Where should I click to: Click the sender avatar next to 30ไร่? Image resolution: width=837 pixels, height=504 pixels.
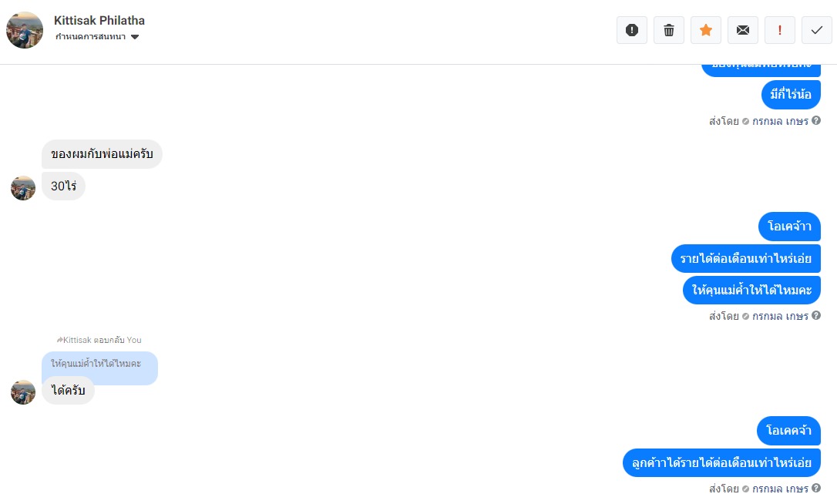23,188
